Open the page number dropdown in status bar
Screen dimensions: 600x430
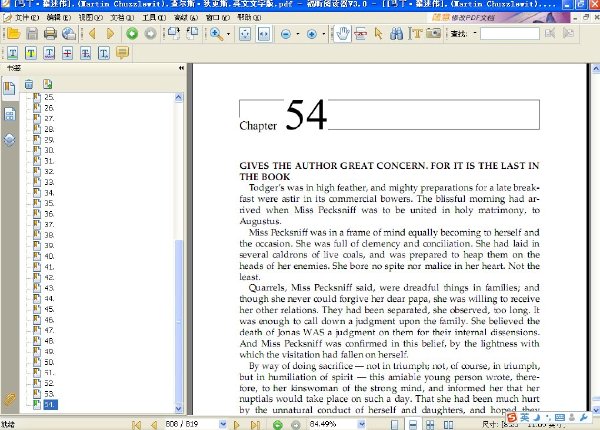click(x=223, y=424)
